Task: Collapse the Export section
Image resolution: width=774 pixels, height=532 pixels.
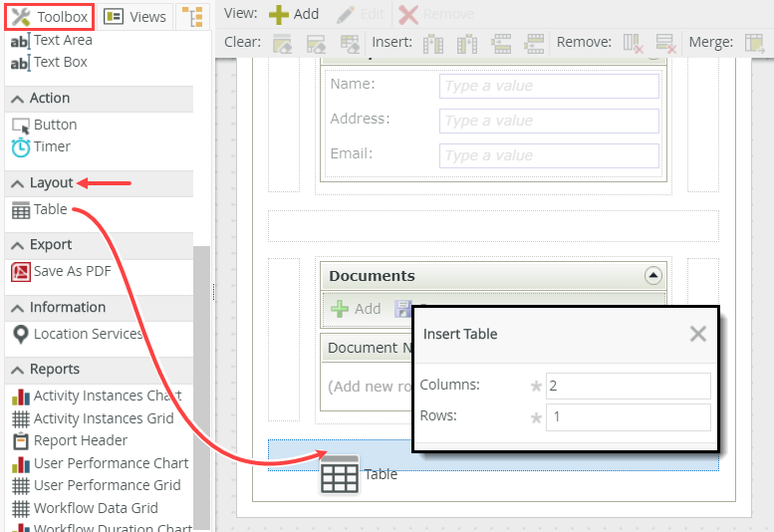Action: pyautogui.click(x=17, y=245)
